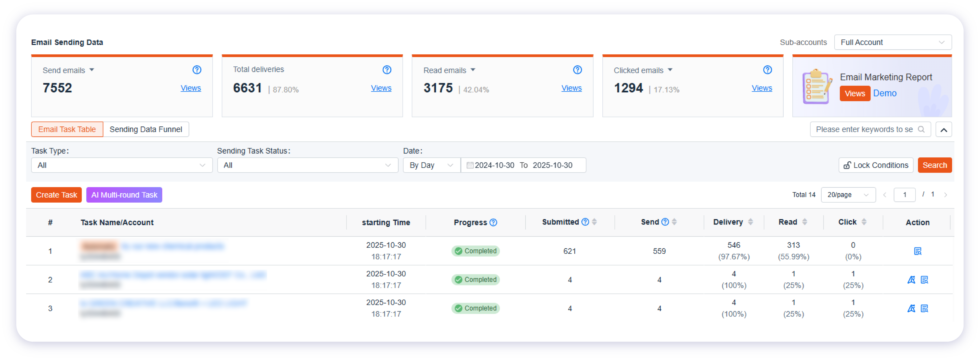Click the date range 2024-10-30 To 2025-10-30 field
The image size is (980, 360).
[x=523, y=165]
